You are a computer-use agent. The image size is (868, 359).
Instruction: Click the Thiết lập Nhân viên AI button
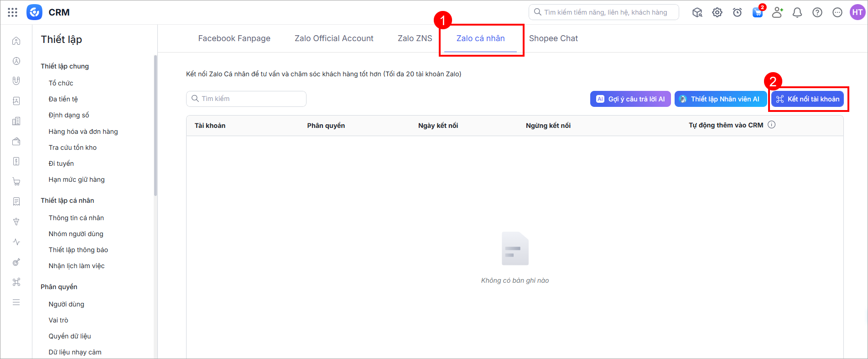[x=721, y=99]
